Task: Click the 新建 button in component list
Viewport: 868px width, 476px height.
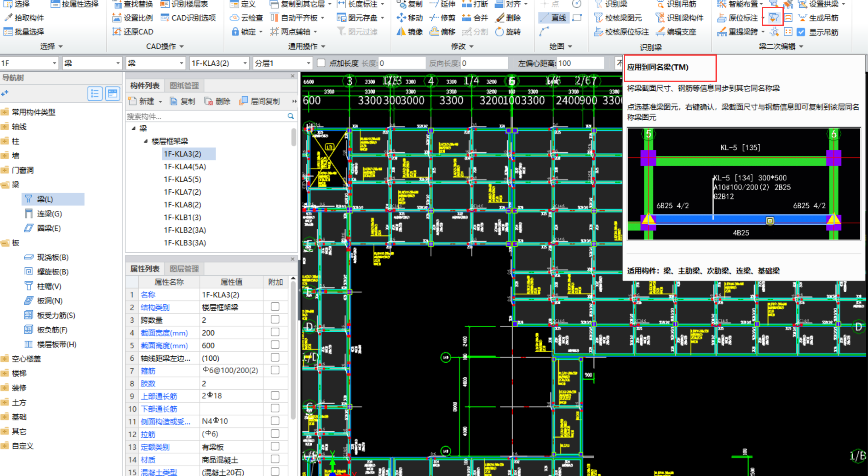Action: pos(145,101)
